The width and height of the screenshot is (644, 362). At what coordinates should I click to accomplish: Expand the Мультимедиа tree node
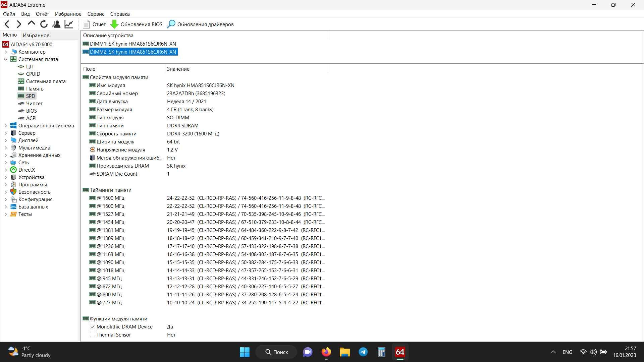pyautogui.click(x=6, y=148)
